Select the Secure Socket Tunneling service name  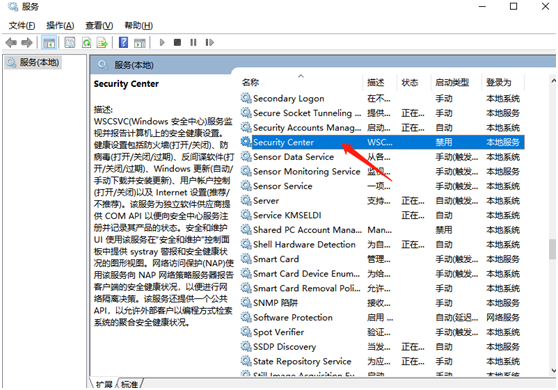[307, 113]
